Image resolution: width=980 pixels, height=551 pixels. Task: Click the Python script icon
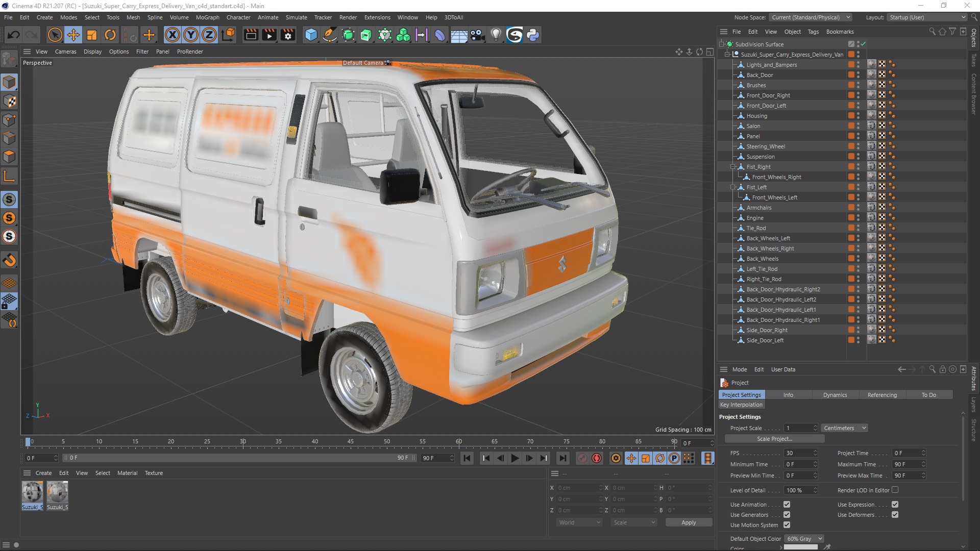pyautogui.click(x=533, y=35)
